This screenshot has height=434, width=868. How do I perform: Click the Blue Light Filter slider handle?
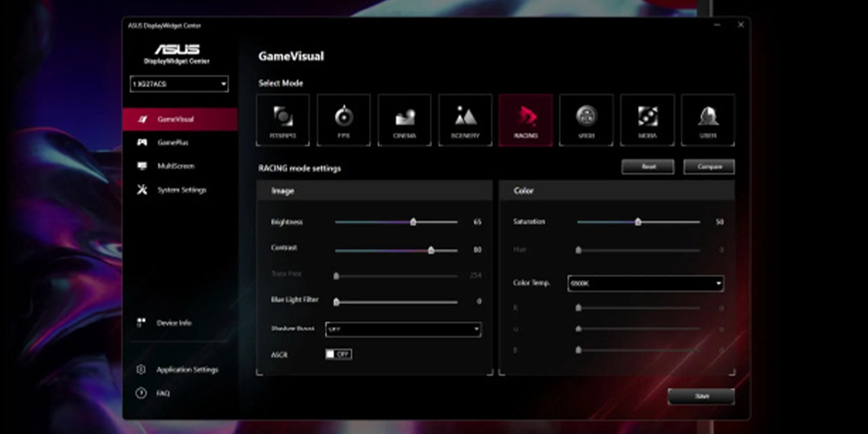coord(336,302)
